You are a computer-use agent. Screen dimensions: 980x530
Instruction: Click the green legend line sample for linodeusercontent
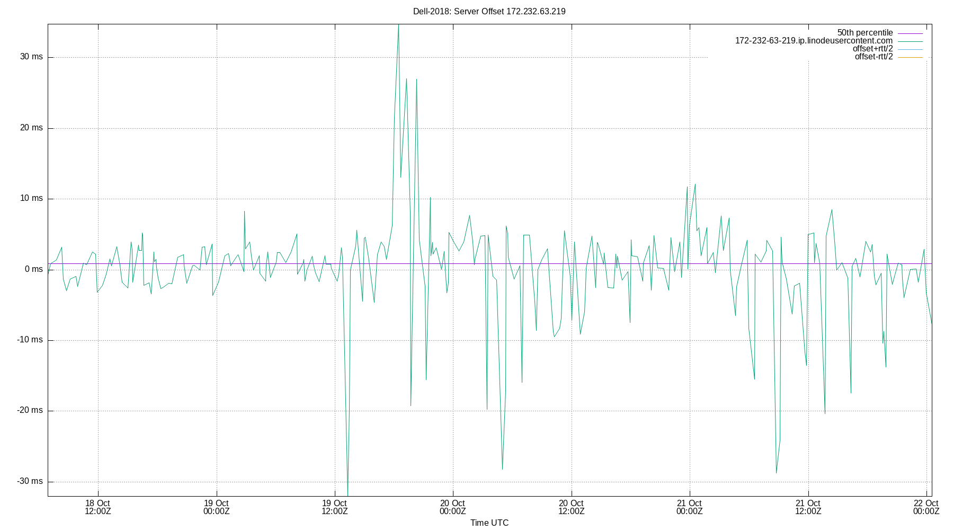[910, 41]
